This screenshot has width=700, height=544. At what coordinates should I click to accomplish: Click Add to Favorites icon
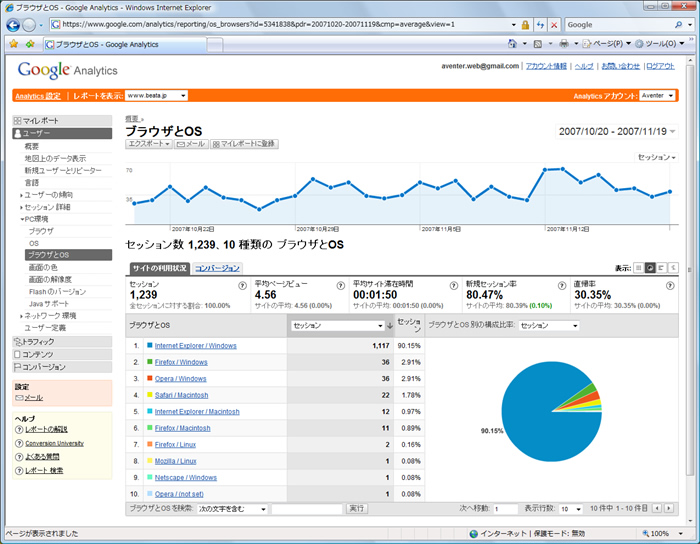coord(30,44)
